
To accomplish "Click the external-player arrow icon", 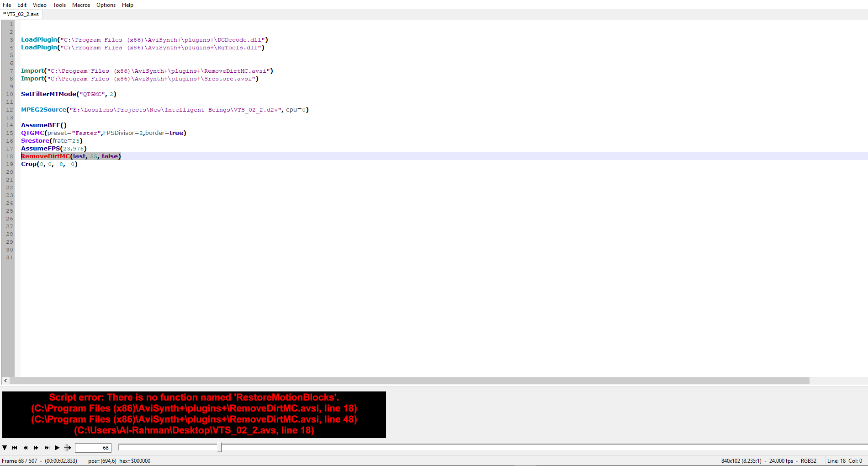I will 68,448.
